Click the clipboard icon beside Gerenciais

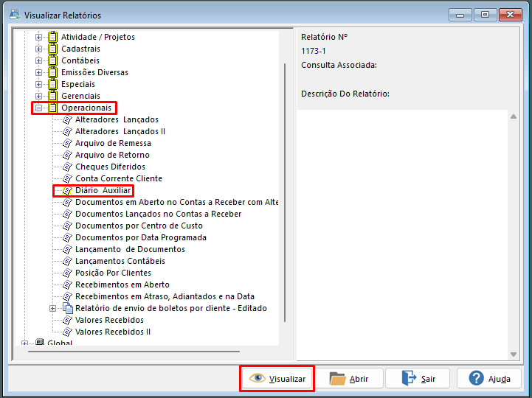click(52, 96)
